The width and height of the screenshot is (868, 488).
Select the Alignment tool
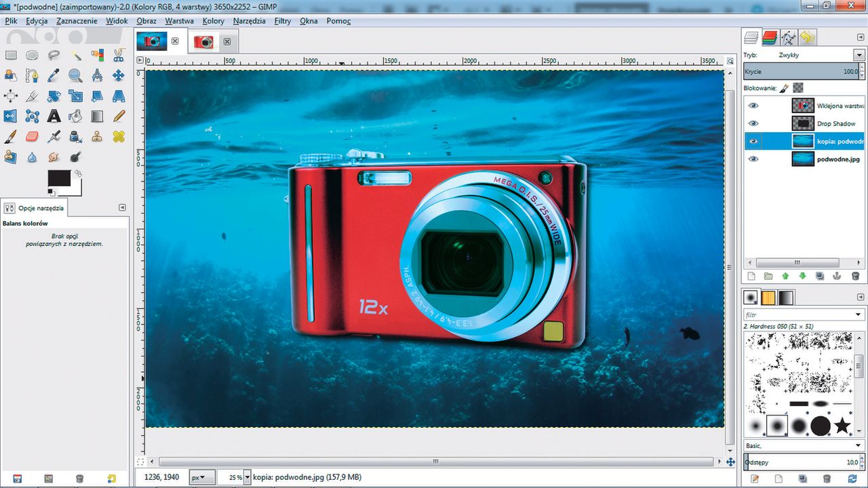[x=11, y=96]
